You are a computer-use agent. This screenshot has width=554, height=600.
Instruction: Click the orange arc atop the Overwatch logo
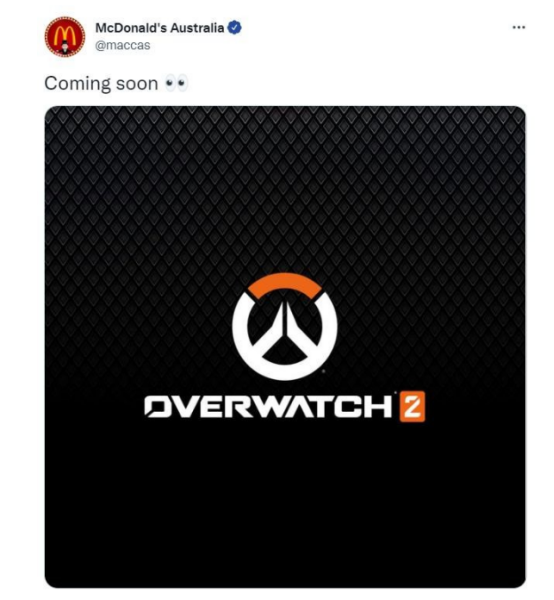click(284, 284)
